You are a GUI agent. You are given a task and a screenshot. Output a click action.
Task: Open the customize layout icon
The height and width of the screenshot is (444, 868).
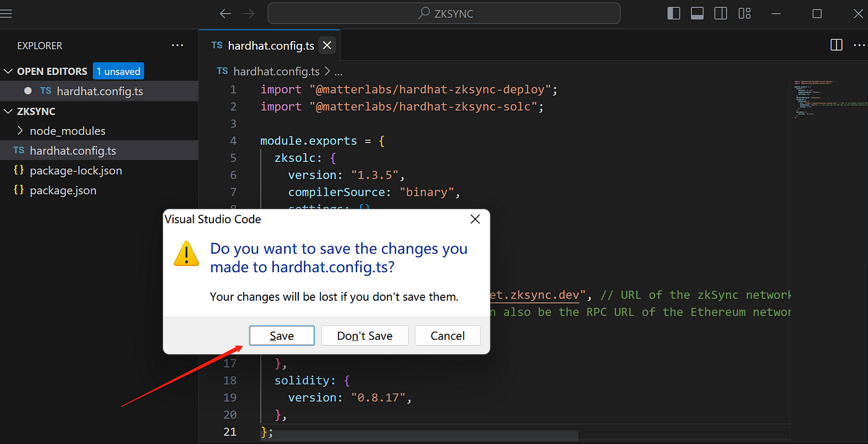pyautogui.click(x=745, y=13)
